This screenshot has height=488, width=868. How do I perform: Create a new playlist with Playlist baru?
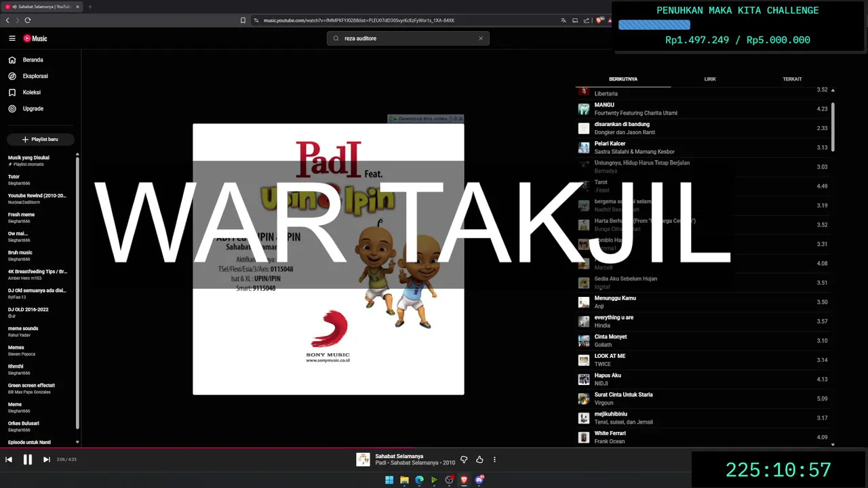coord(41,139)
